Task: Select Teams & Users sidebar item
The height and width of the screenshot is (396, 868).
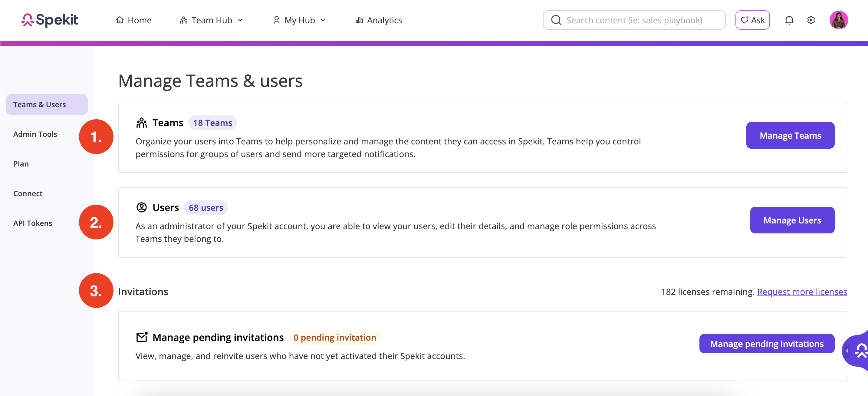Action: (x=47, y=104)
